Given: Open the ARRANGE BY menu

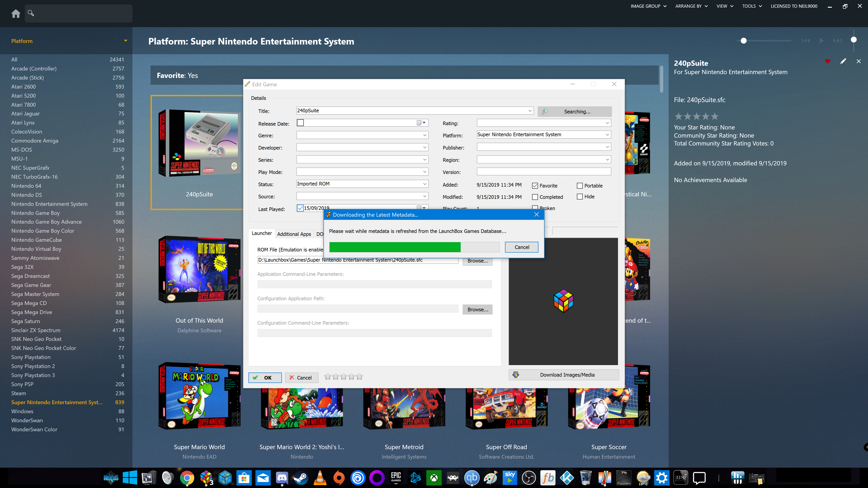Looking at the screenshot, I should tap(691, 6).
